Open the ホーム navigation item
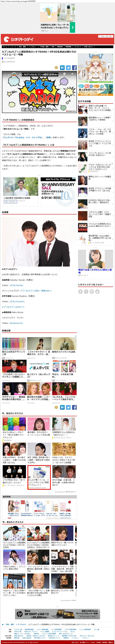 click(x=5, y=47)
